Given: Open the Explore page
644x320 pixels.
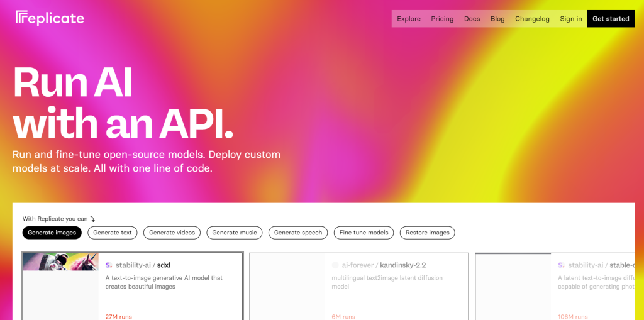Looking at the screenshot, I should 409,19.
